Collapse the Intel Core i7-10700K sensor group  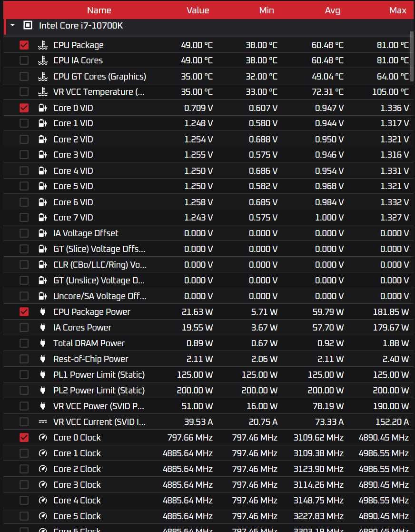point(13,25)
